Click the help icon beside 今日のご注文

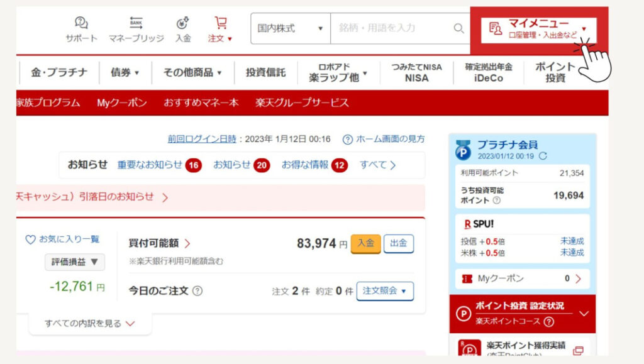tap(197, 291)
